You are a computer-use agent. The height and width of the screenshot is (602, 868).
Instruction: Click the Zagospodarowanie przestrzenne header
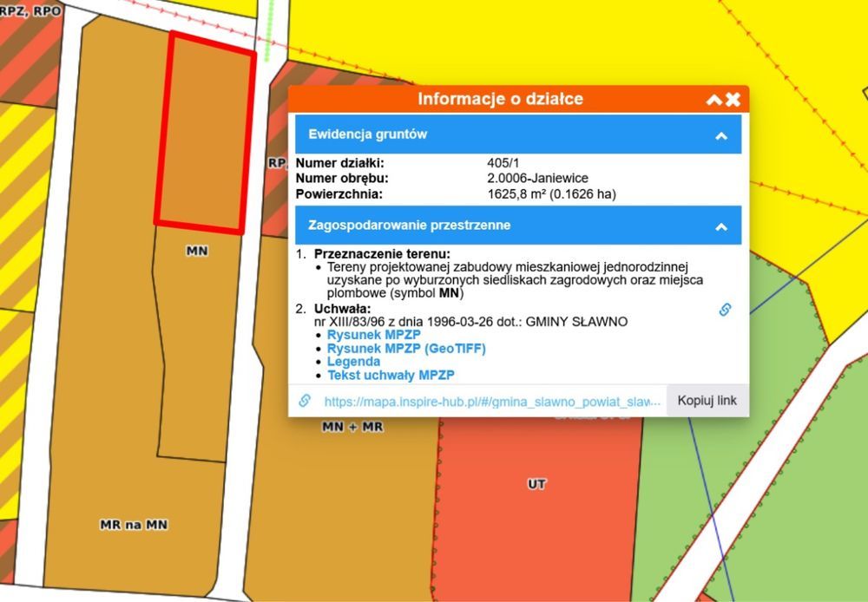(518, 226)
